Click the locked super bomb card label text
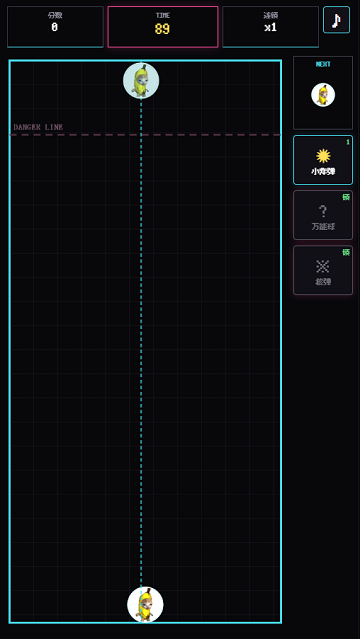360x639 pixels. pyautogui.click(x=323, y=281)
